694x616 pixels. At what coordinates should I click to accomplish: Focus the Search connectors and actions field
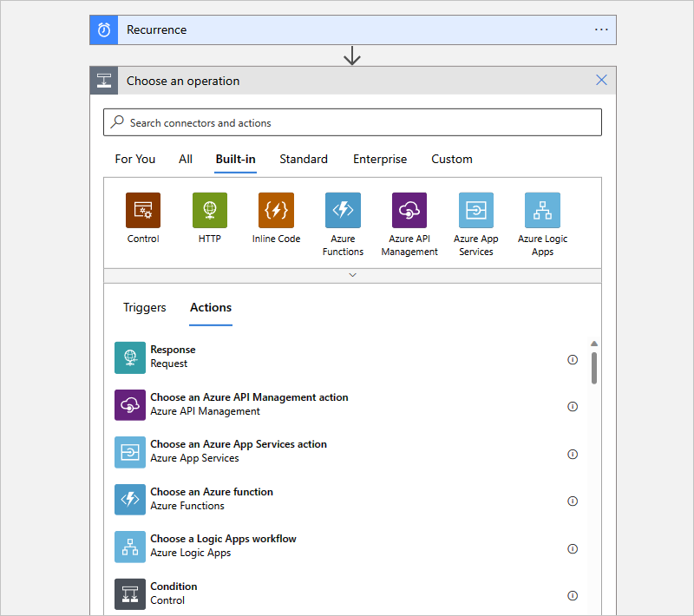pyautogui.click(x=352, y=122)
